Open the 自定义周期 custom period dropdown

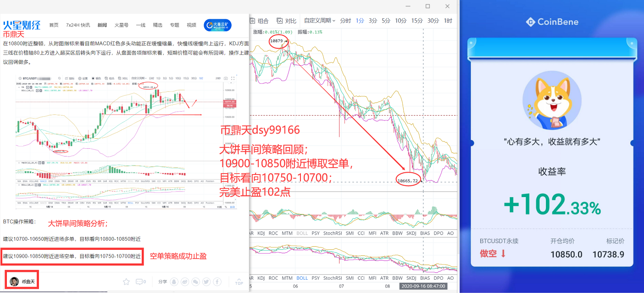(x=319, y=20)
